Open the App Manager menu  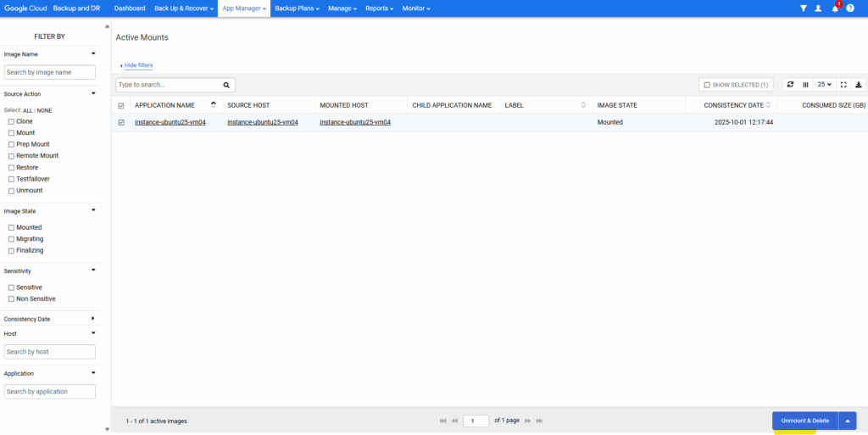(x=244, y=8)
